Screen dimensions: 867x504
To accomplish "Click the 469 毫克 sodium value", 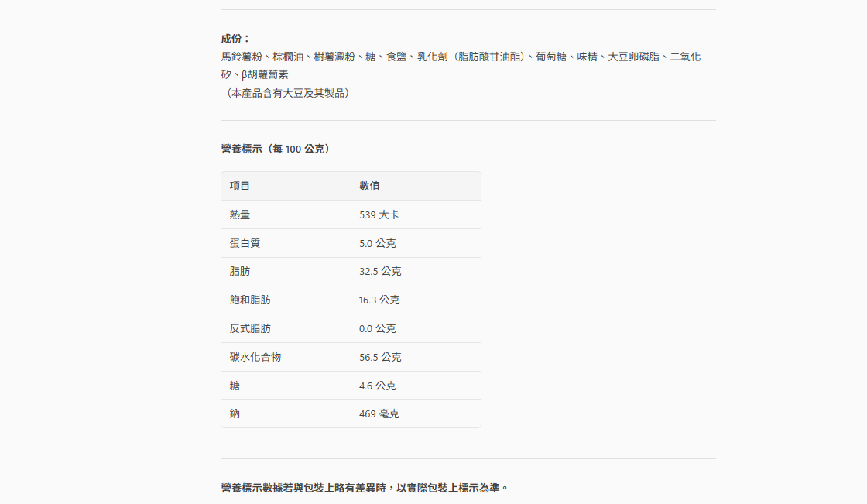I will (x=379, y=414).
